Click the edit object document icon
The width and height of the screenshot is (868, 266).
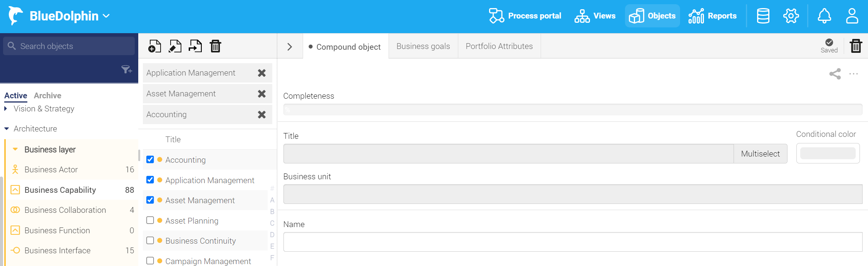point(175,46)
